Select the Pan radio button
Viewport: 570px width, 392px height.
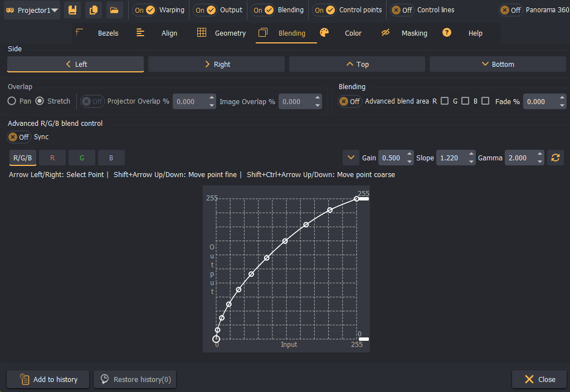click(12, 101)
